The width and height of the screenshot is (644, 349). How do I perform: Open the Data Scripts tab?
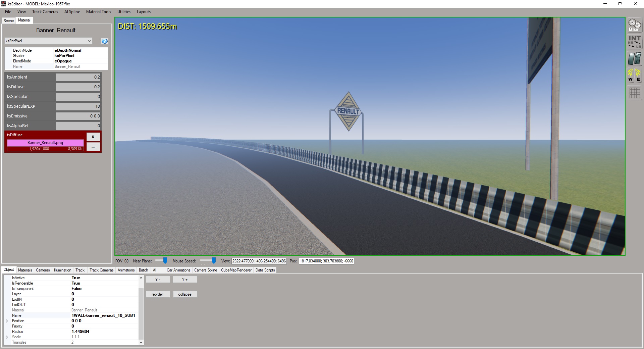pos(265,270)
